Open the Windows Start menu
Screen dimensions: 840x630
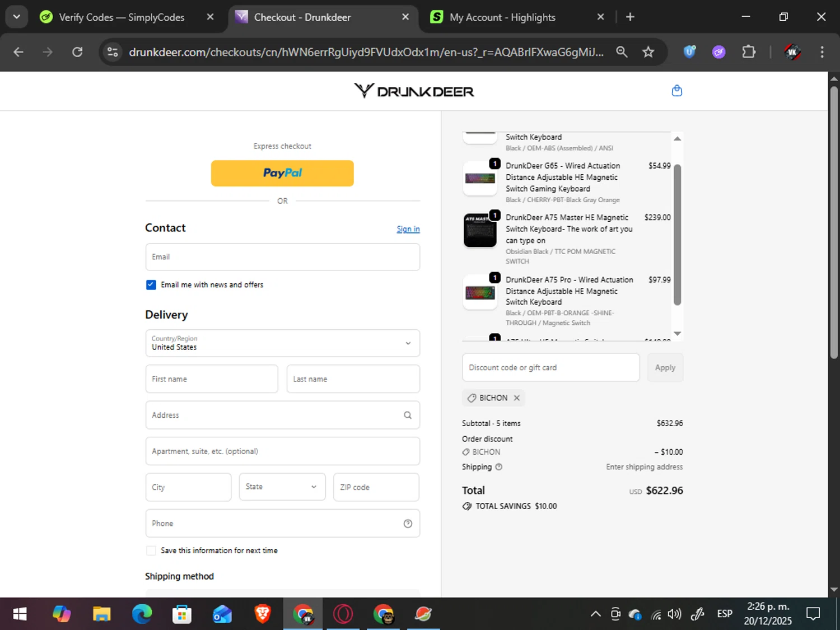(x=20, y=614)
